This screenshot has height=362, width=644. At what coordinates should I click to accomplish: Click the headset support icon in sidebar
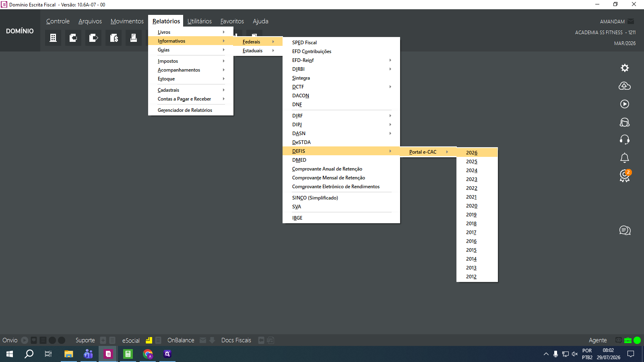(x=625, y=140)
